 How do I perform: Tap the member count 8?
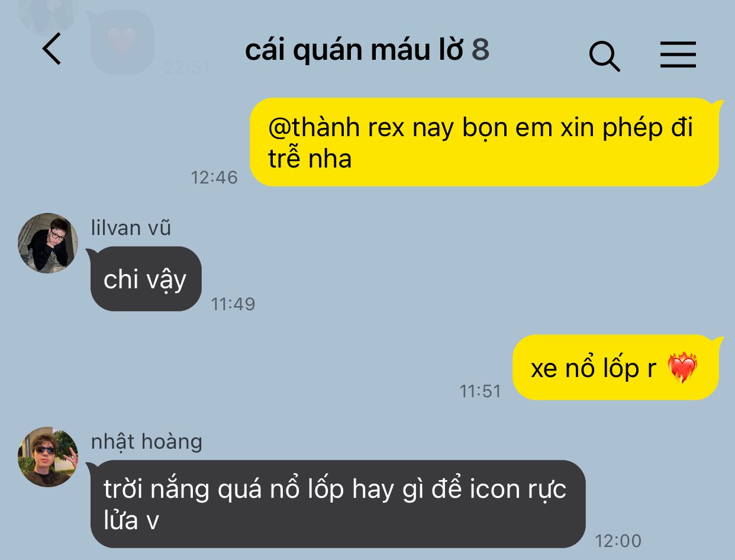[x=481, y=50]
